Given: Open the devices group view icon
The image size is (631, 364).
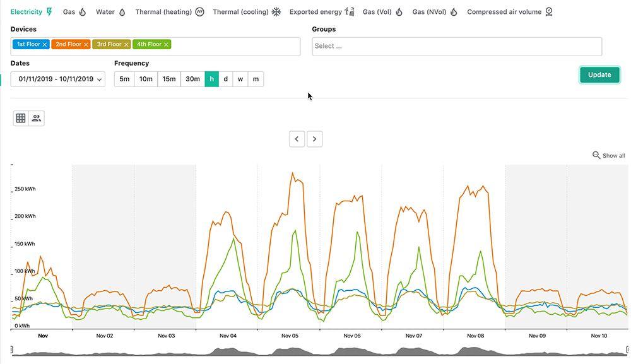Looking at the screenshot, I should click(x=36, y=117).
